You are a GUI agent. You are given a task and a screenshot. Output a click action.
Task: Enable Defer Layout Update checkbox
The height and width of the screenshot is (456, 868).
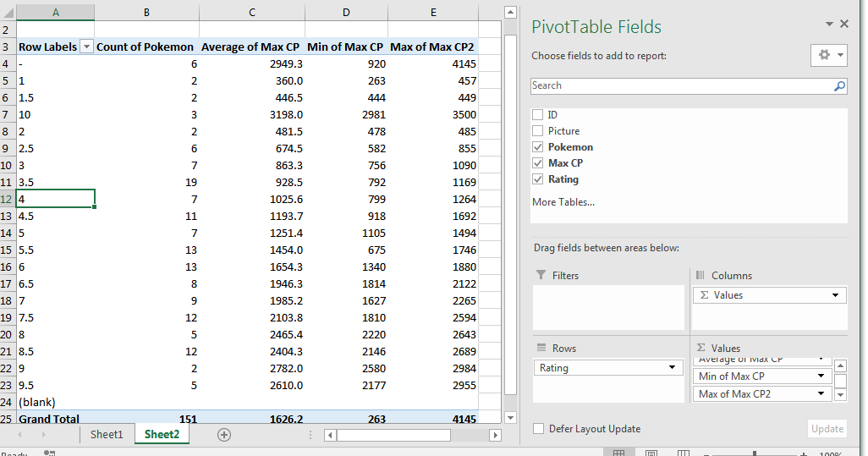click(538, 429)
